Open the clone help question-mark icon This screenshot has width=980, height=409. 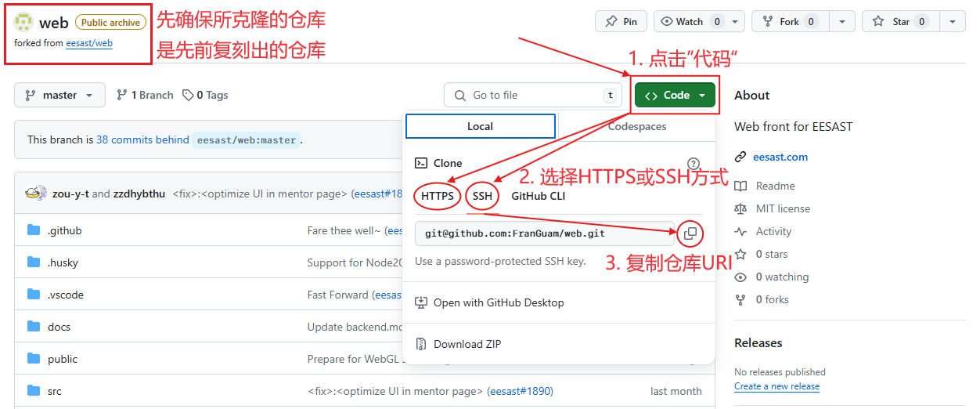[x=693, y=163]
